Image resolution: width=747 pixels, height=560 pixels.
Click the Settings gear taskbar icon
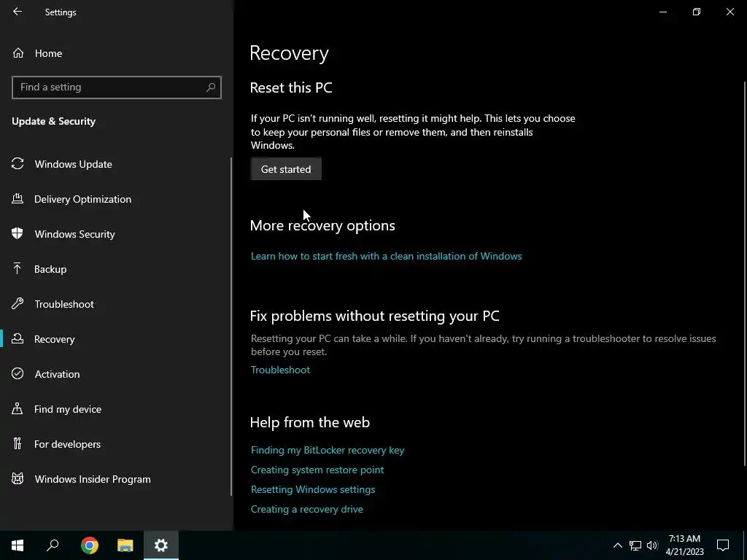click(x=161, y=545)
